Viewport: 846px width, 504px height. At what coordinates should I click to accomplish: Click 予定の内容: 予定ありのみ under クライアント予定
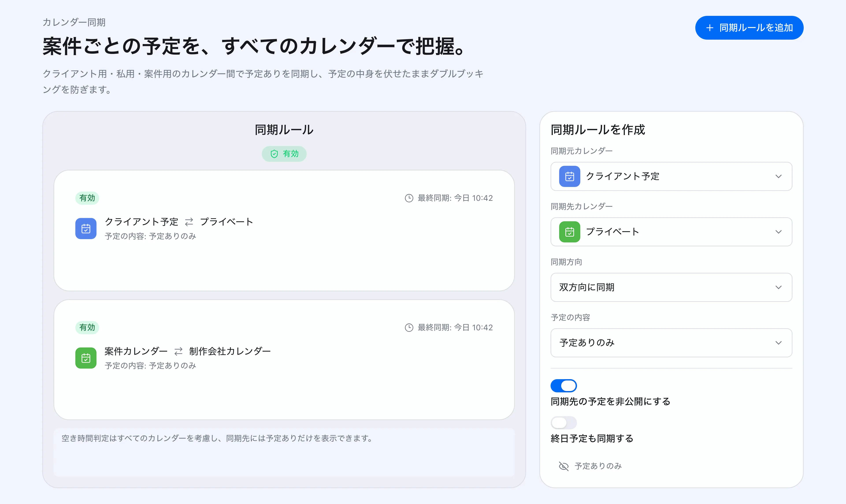click(x=150, y=236)
